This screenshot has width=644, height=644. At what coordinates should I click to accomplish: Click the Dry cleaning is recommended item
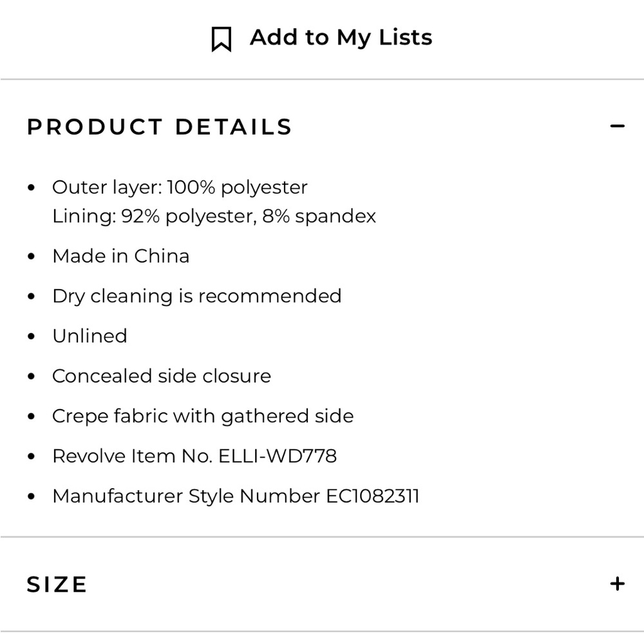click(x=196, y=296)
